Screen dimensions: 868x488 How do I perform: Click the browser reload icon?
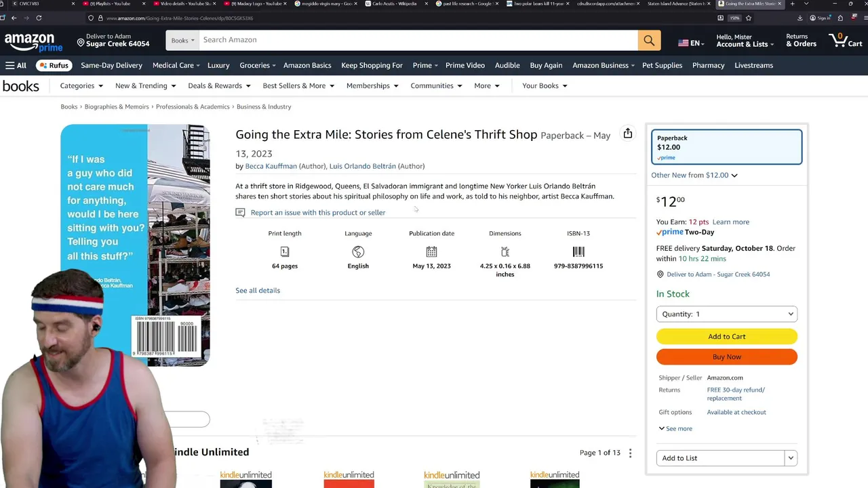39,18
